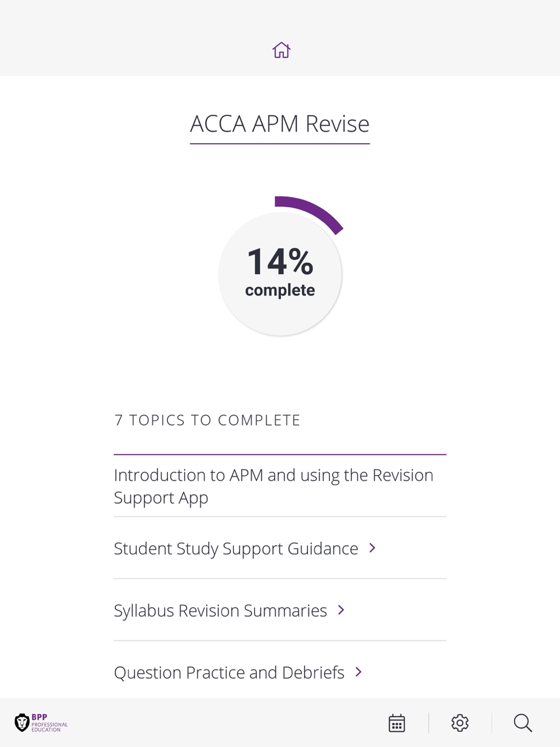Open Question Practice and Debriefs topic
This screenshot has height=747, width=560.
(280, 672)
